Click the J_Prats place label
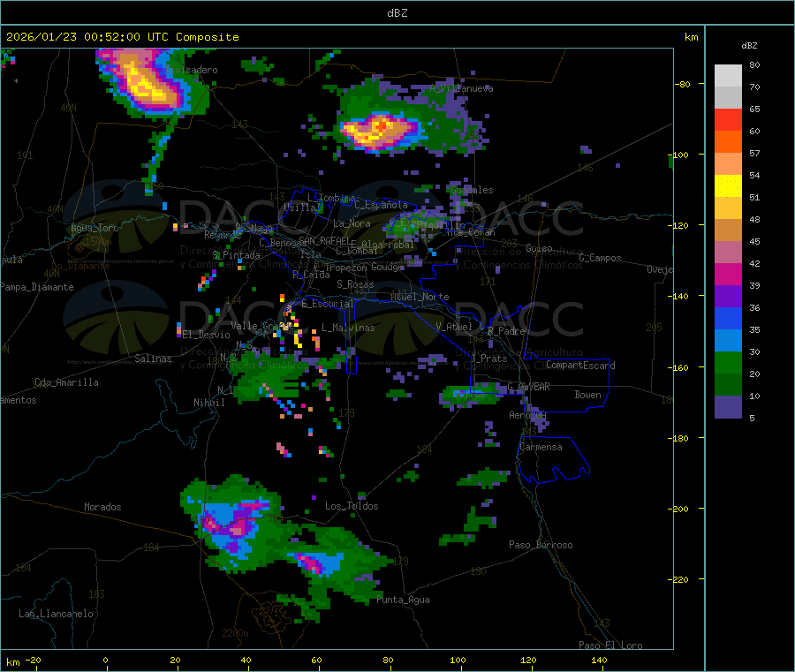The width and height of the screenshot is (795, 672). [x=488, y=359]
